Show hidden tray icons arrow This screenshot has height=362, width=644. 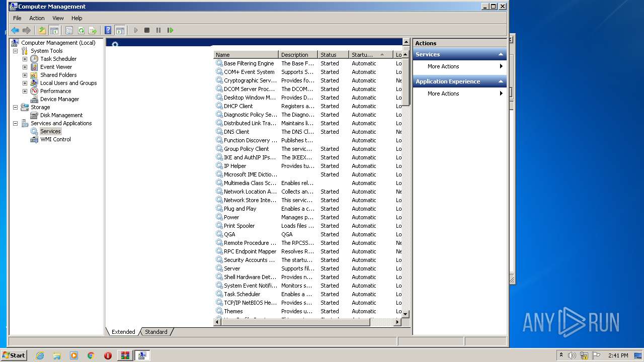[561, 355]
